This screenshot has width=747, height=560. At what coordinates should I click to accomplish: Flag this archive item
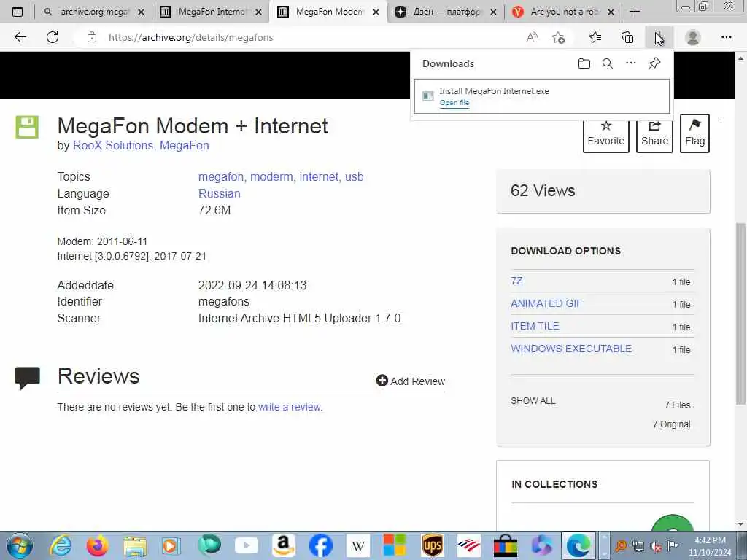tap(694, 133)
